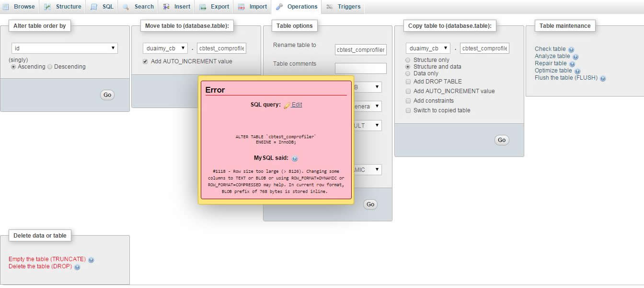Open Copy table database dropdown
Screen dimensions: 644x288
tap(428, 48)
